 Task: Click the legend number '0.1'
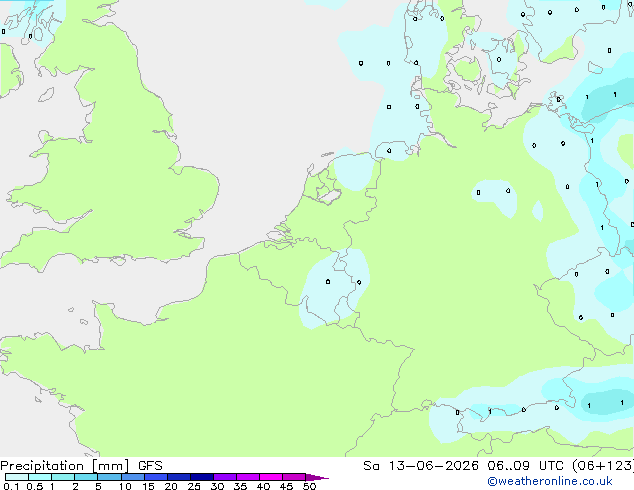click(x=11, y=486)
